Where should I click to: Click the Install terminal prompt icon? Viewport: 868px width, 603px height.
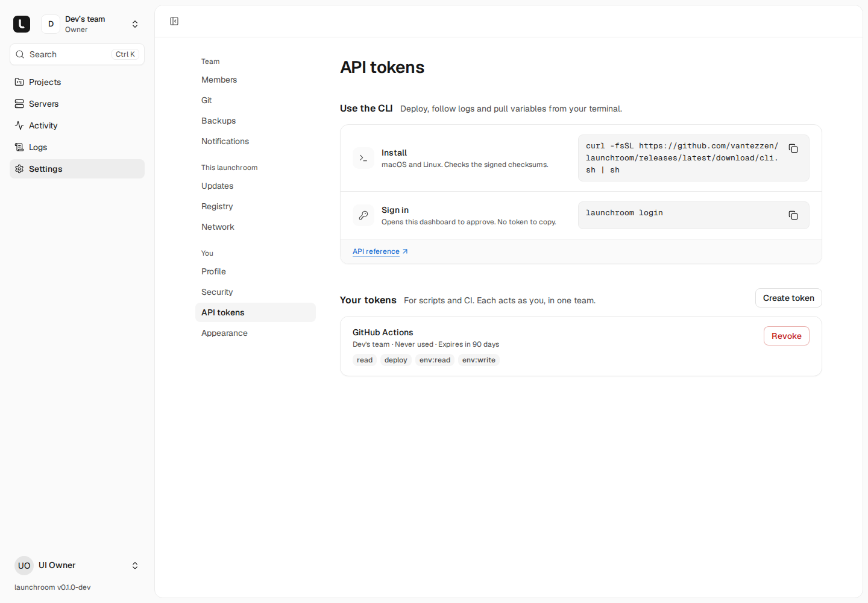coord(363,158)
